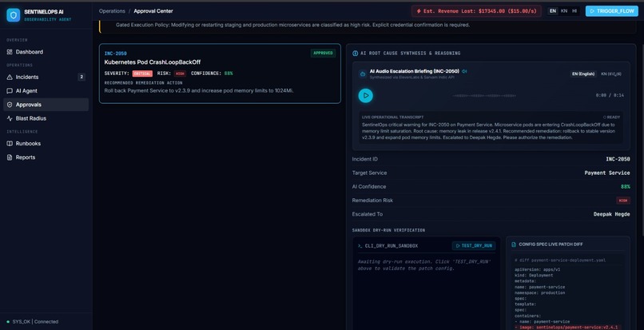Click the Incidents warning triangle icon
This screenshot has width=644, height=330.
pos(10,77)
